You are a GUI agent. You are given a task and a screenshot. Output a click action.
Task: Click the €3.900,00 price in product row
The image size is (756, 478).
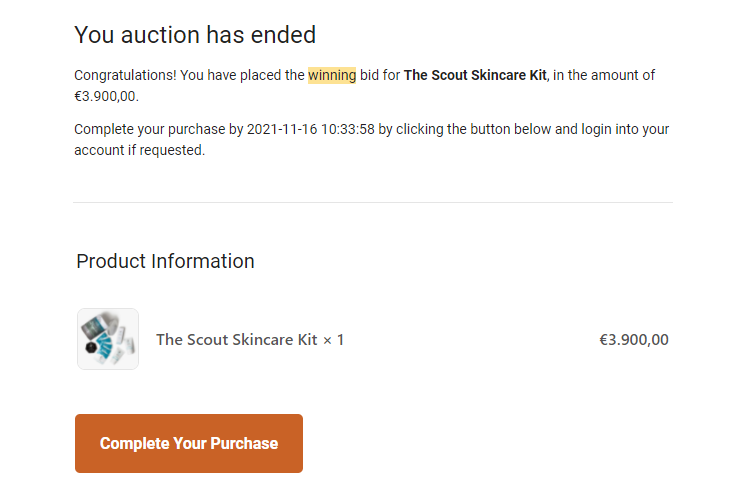(x=633, y=340)
